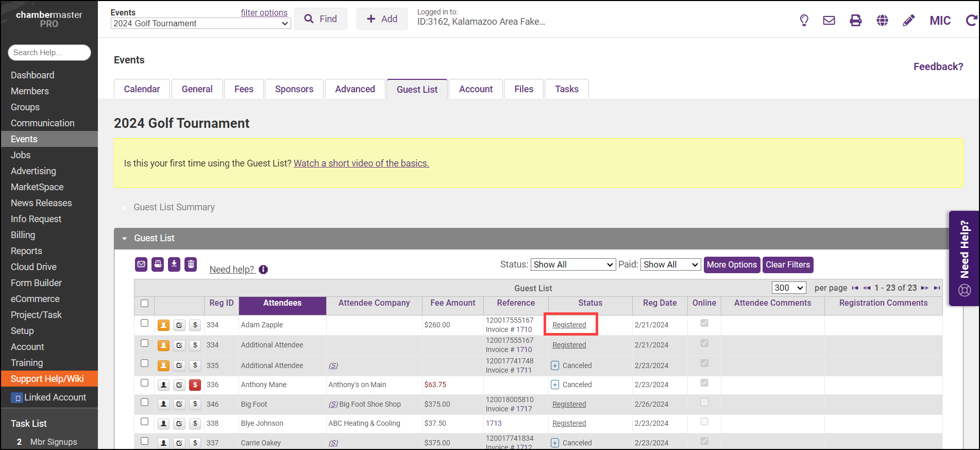Switch to the Sponsors tab
Image resolution: width=980 pixels, height=450 pixels.
point(294,89)
